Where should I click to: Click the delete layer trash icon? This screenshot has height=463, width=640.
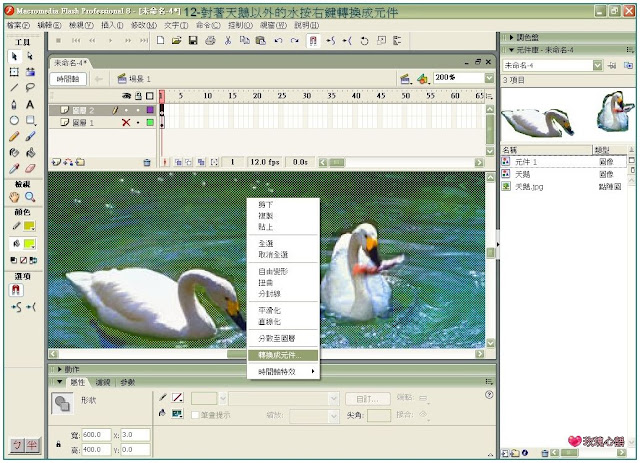pos(147,162)
